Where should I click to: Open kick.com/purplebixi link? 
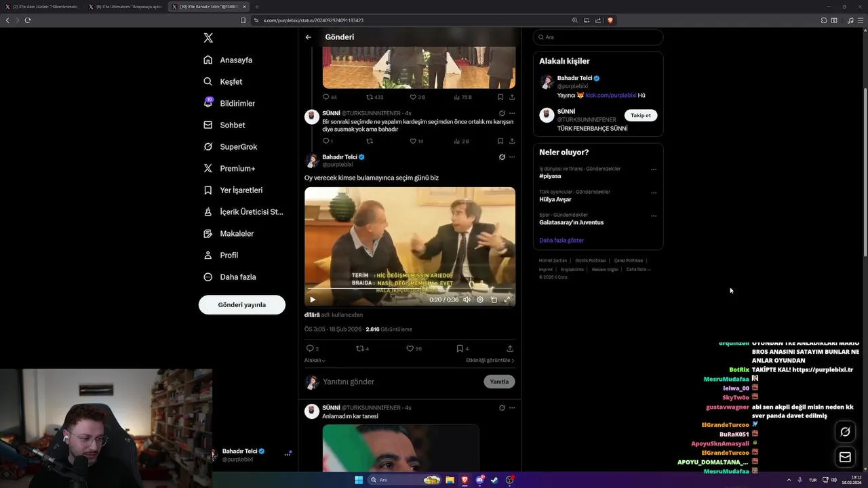610,96
